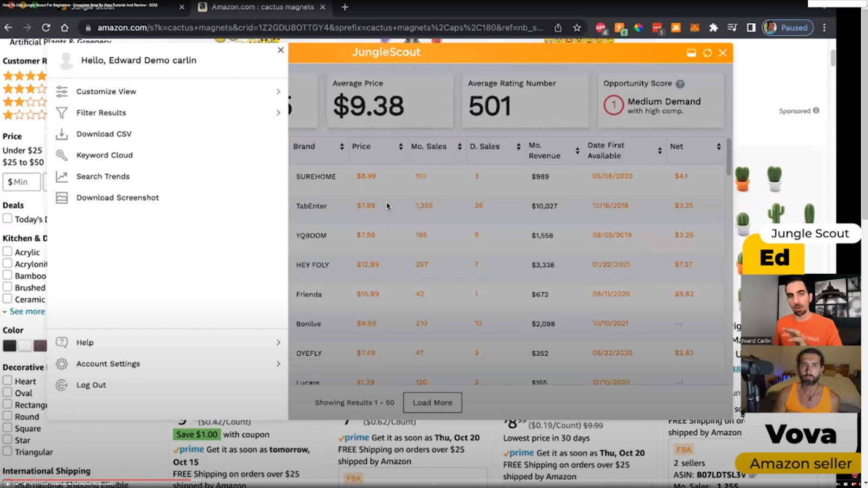Select the brown color swatch
Screen dimensions: 868x488
click(x=41, y=345)
